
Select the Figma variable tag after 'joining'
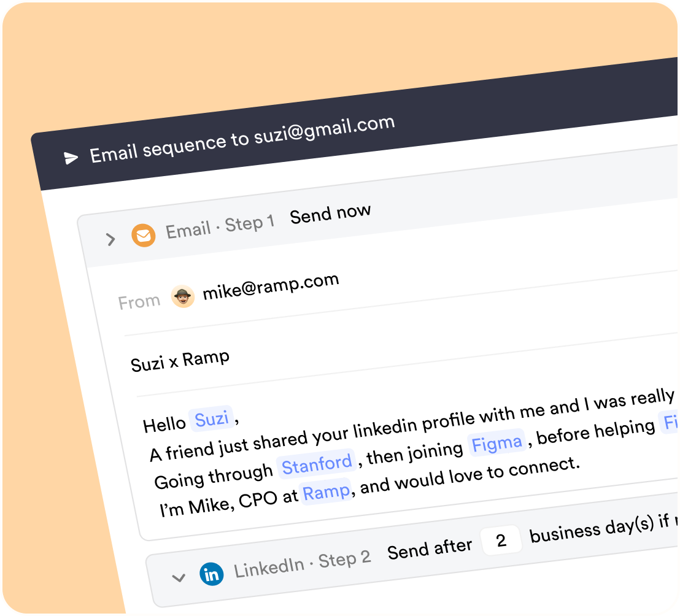496,443
